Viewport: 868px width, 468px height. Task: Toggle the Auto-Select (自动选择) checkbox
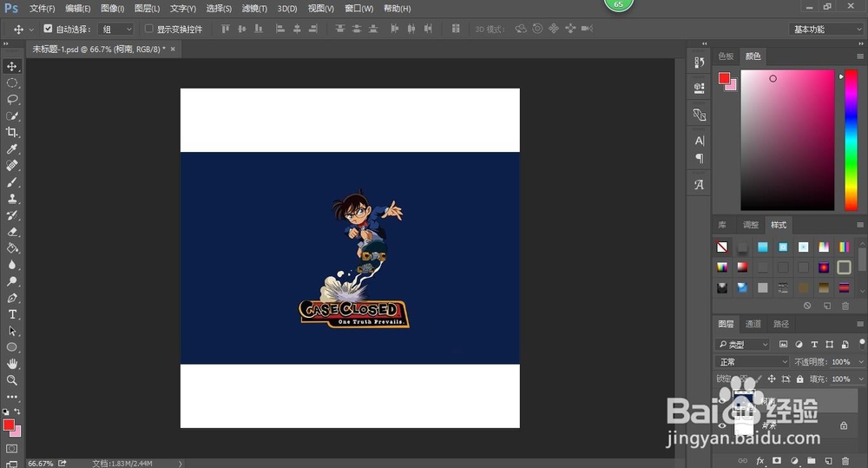click(48, 29)
